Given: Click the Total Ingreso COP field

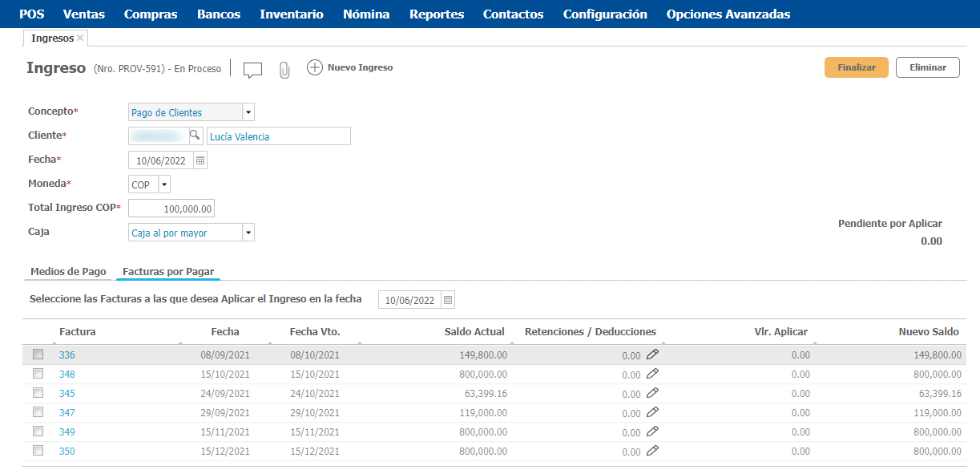Looking at the screenshot, I should [x=171, y=209].
